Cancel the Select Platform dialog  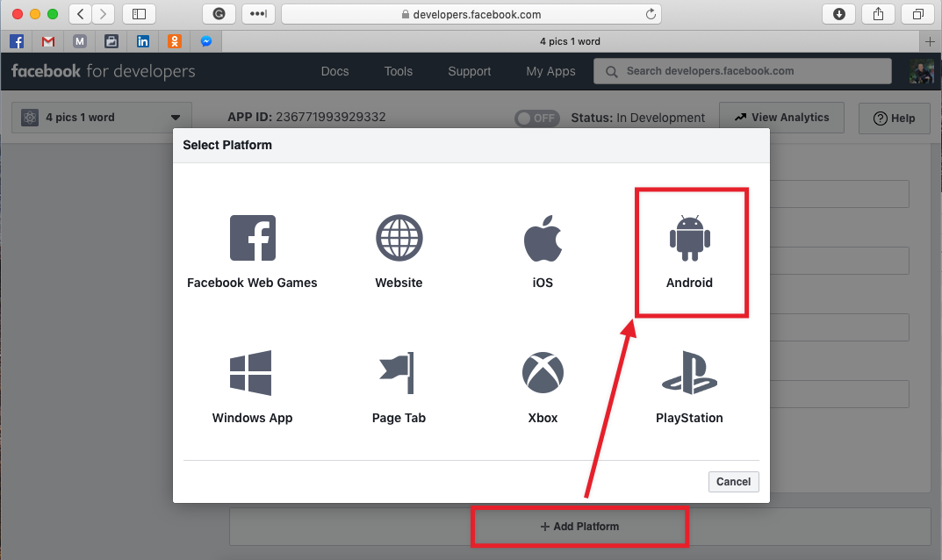[x=734, y=481]
